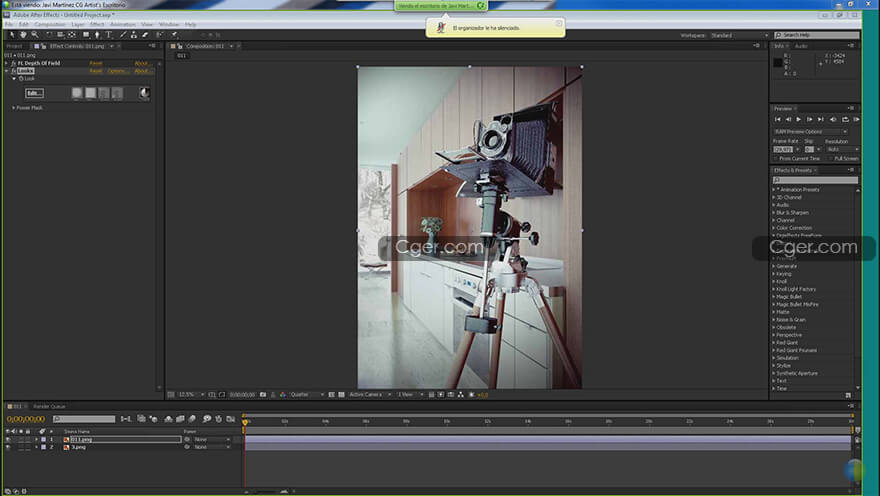Viewport: 880px width, 496px height.
Task: Click Edit button in Looks effect
Action: (34, 93)
